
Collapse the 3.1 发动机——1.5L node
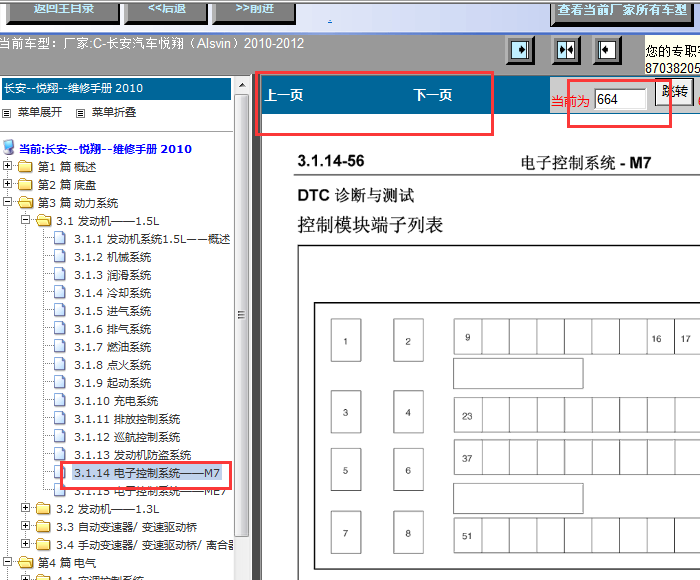25,220
